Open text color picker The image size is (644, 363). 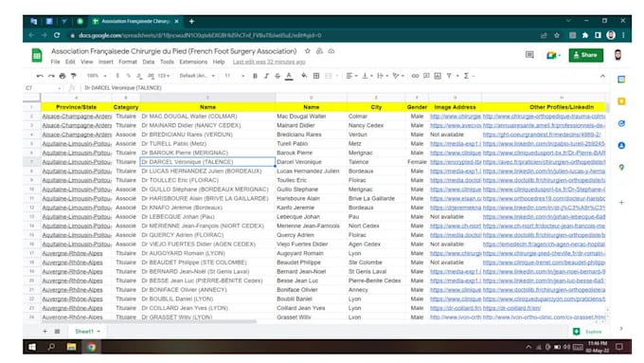[289, 76]
